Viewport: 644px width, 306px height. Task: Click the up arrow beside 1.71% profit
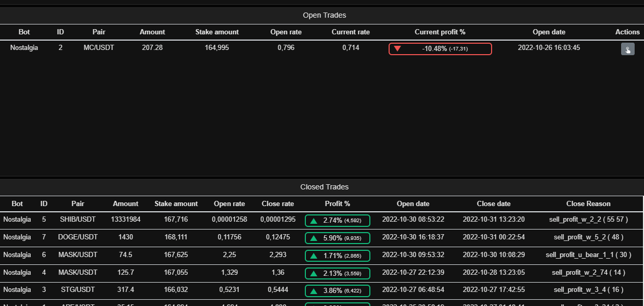(314, 256)
